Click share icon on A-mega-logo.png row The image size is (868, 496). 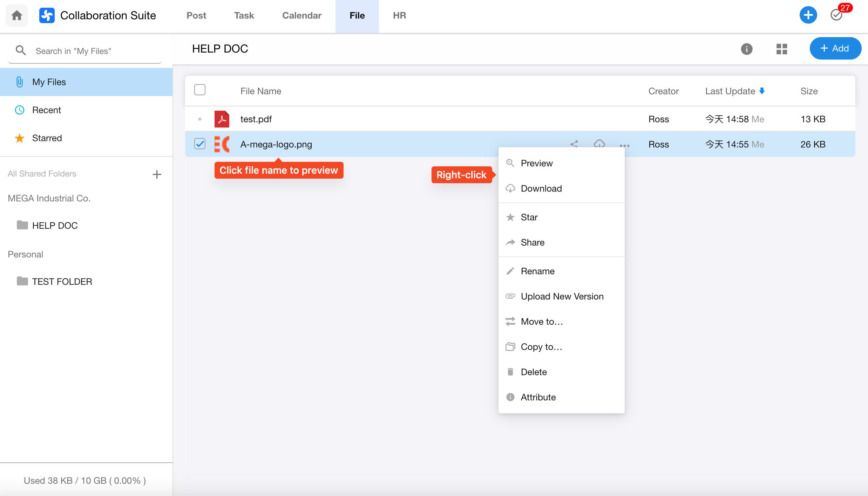tap(574, 144)
